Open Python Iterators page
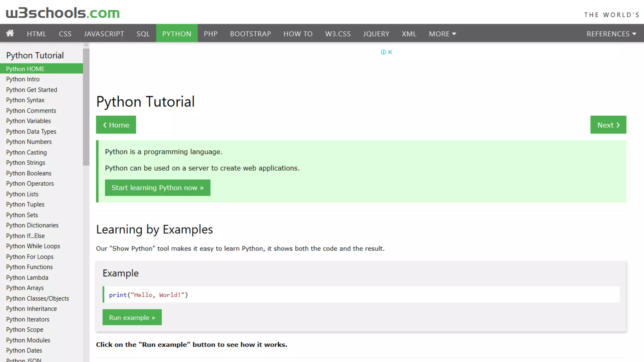 click(42, 319)
